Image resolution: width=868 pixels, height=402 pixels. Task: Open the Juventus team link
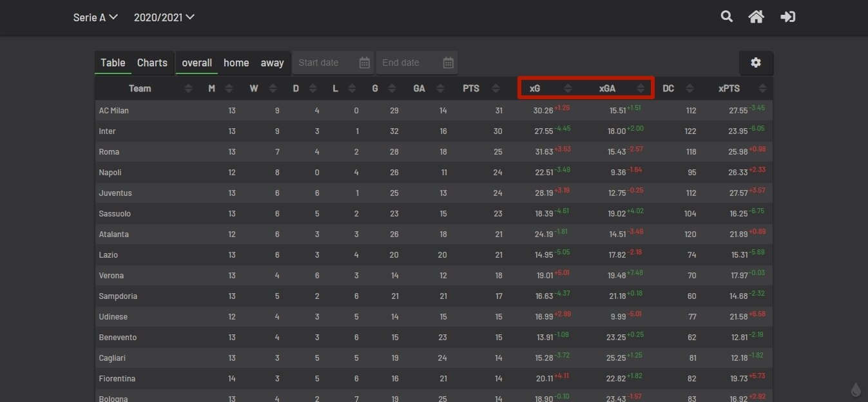pos(115,193)
